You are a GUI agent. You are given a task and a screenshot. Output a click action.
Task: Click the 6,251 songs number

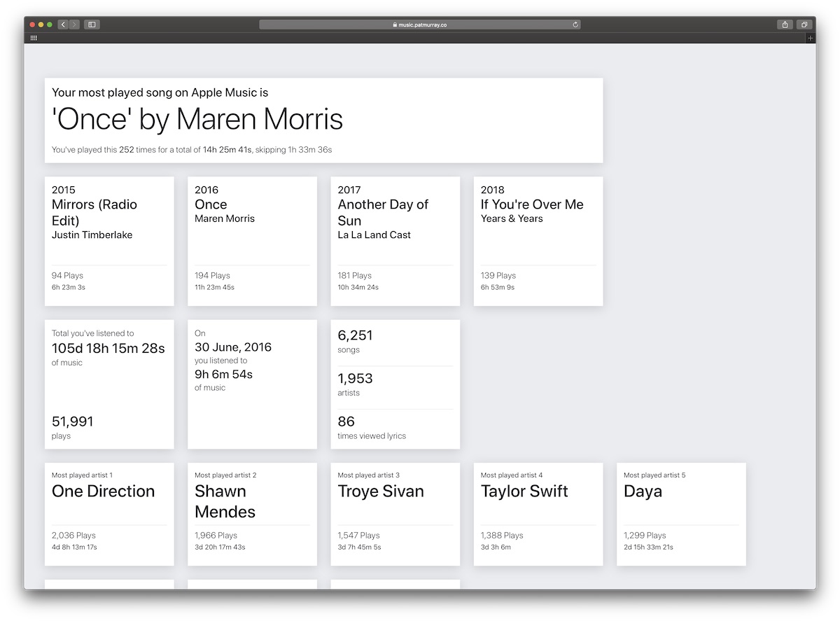coord(355,335)
